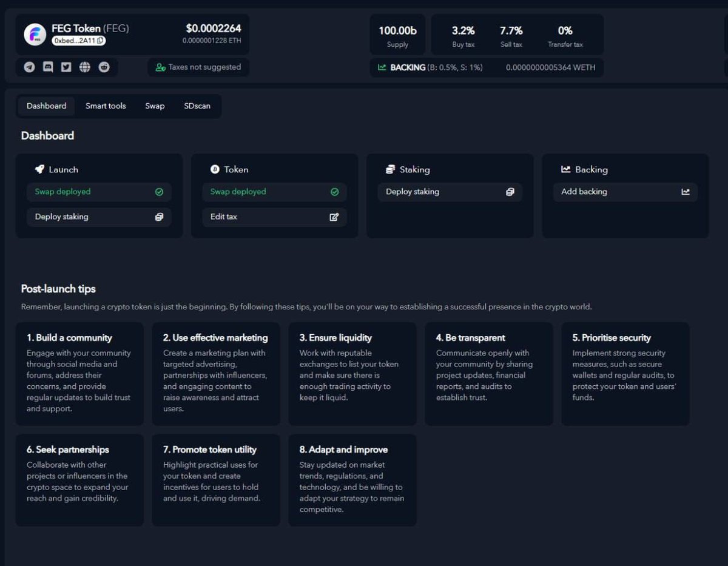
Task: Click the $0.0002264 price value
Action: tap(214, 28)
